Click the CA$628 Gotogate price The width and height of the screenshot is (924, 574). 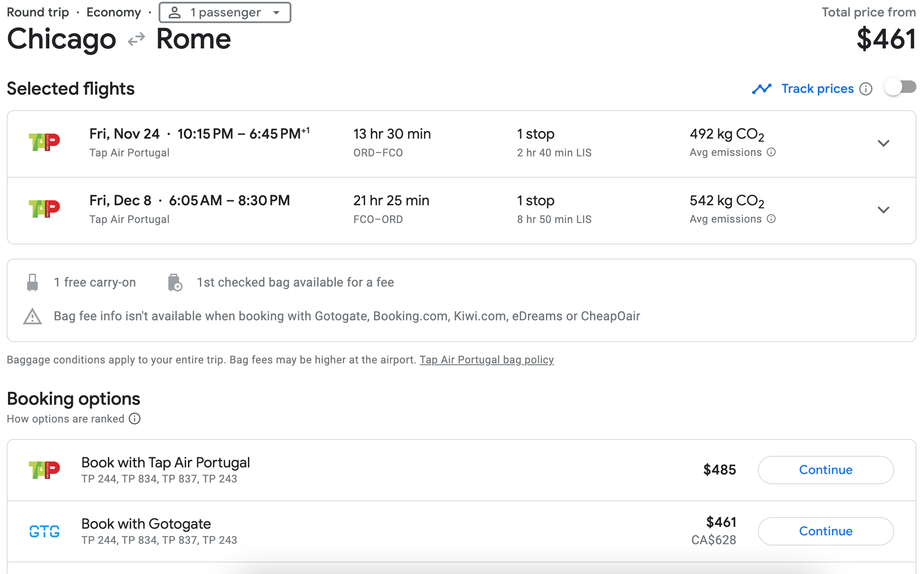coord(713,540)
